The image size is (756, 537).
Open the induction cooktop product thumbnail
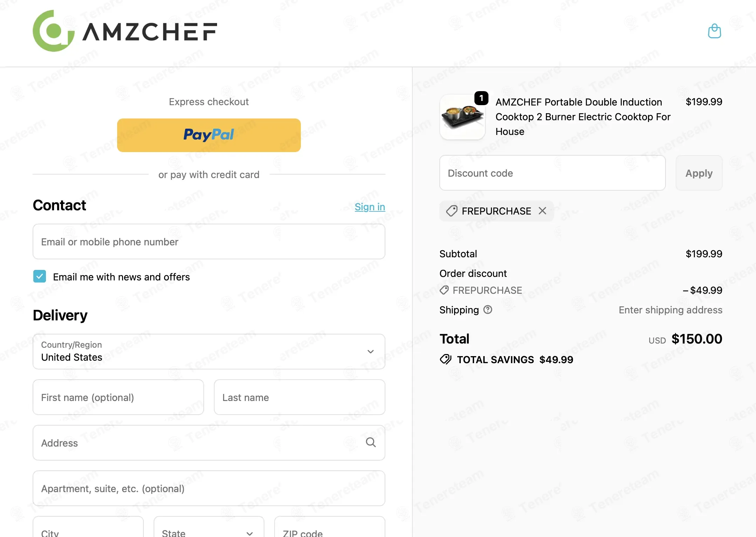[x=463, y=117]
